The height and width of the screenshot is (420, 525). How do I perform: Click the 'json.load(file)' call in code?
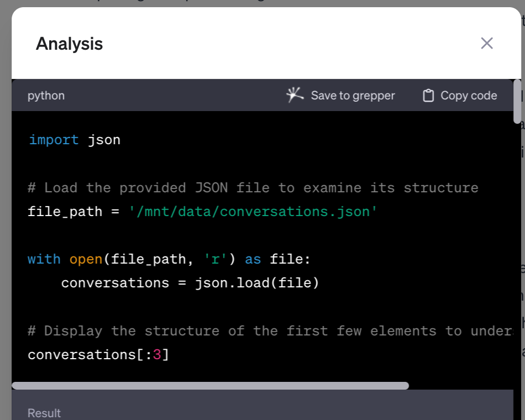point(257,283)
